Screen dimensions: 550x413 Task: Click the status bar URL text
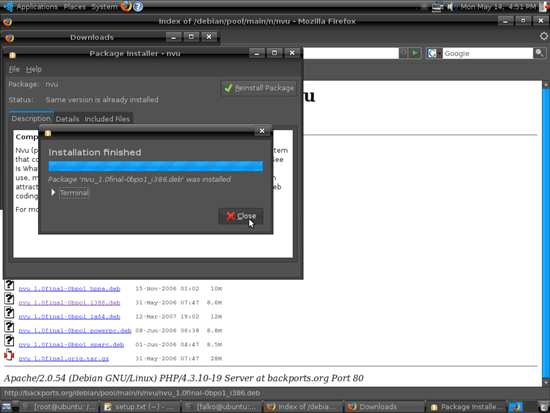point(132,393)
